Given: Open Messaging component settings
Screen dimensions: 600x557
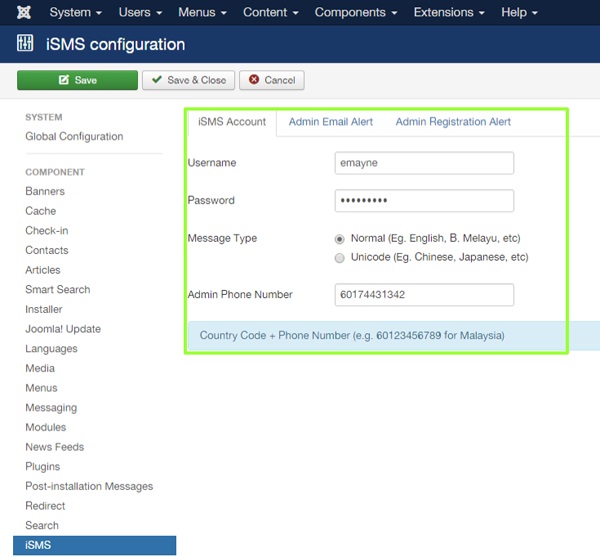Looking at the screenshot, I should [51, 407].
